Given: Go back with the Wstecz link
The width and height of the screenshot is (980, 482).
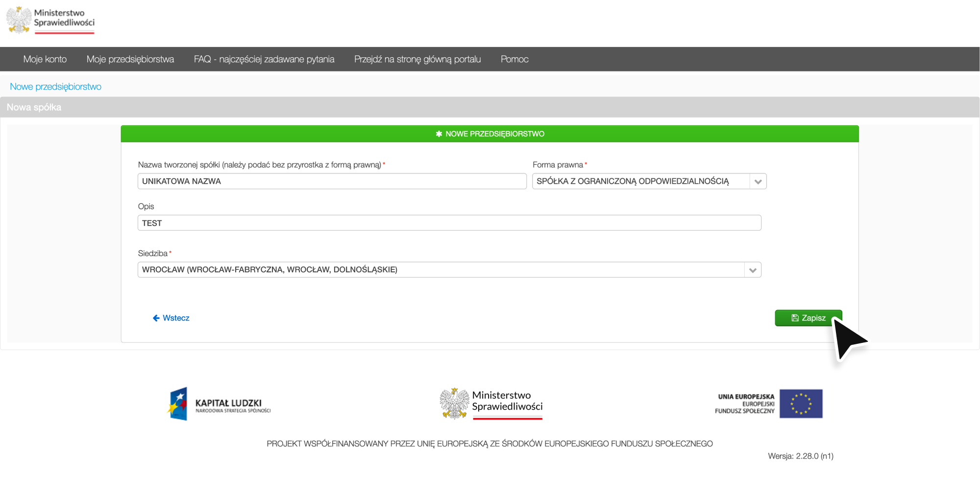Looking at the screenshot, I should [171, 318].
